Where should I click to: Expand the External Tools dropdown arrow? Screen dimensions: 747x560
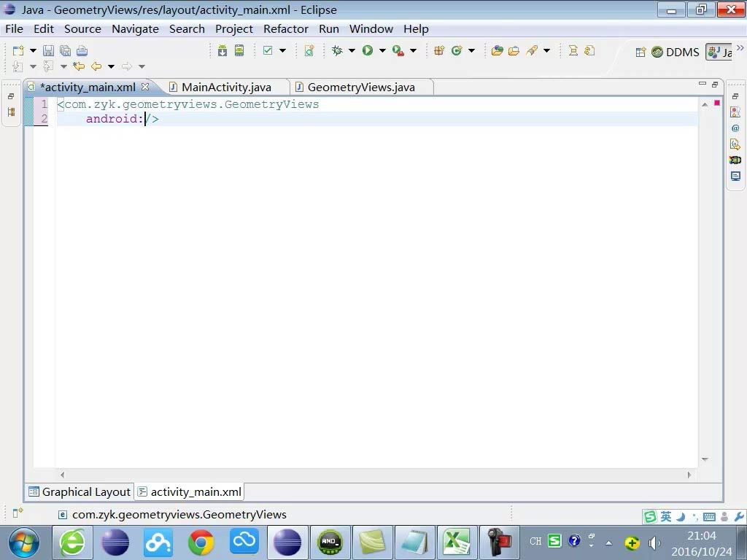[413, 50]
